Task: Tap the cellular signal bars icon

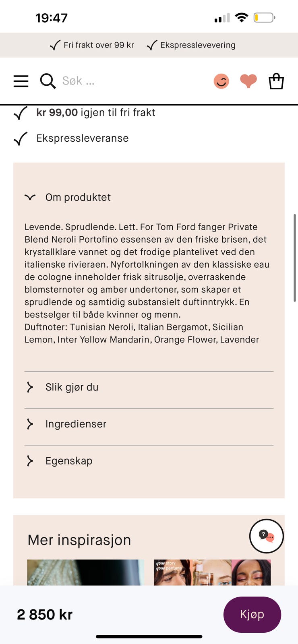Action: 222,18
